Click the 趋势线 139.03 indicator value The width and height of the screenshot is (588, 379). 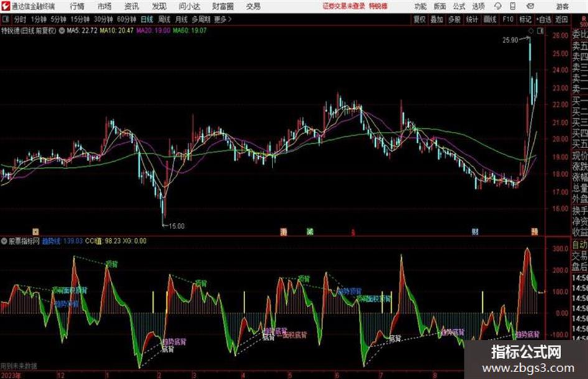[62, 241]
